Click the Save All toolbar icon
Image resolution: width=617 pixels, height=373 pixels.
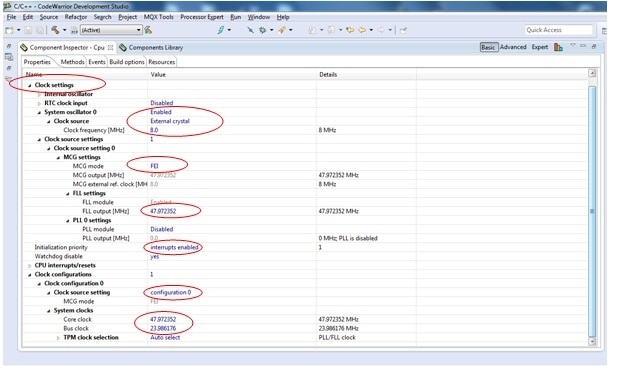pyautogui.click(x=40, y=30)
